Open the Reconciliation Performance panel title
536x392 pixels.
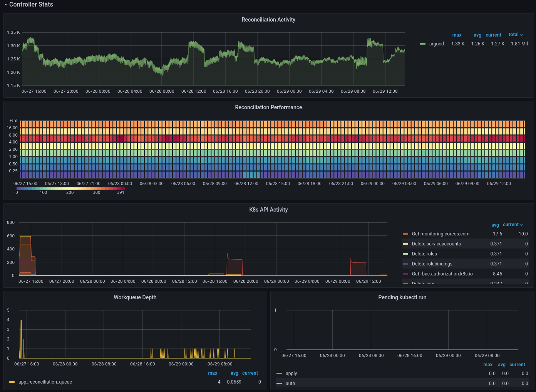tap(268, 107)
